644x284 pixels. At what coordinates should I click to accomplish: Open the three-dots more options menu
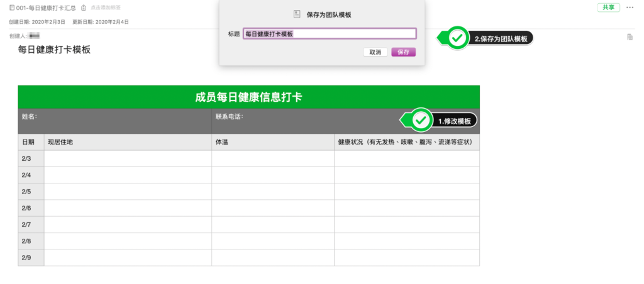630,8
